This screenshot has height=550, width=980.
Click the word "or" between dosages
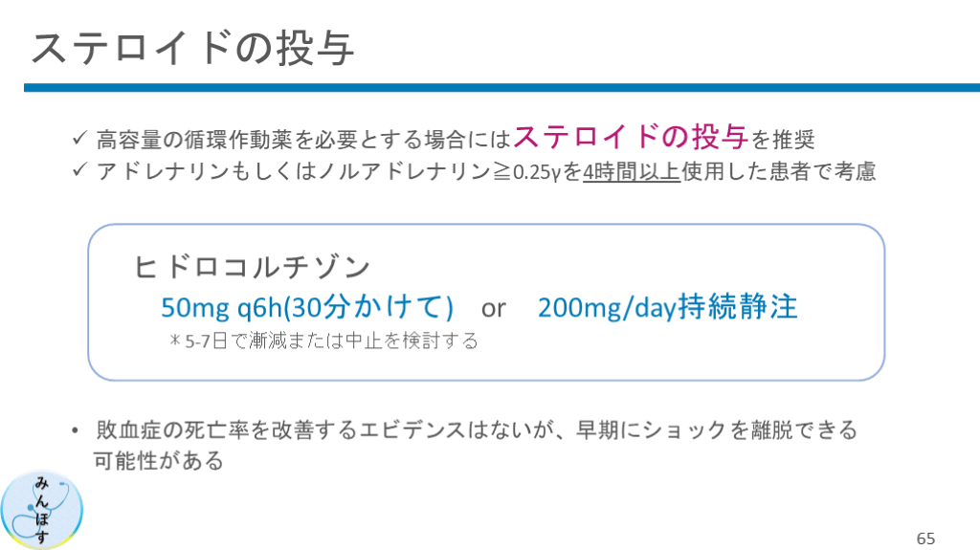click(x=493, y=308)
